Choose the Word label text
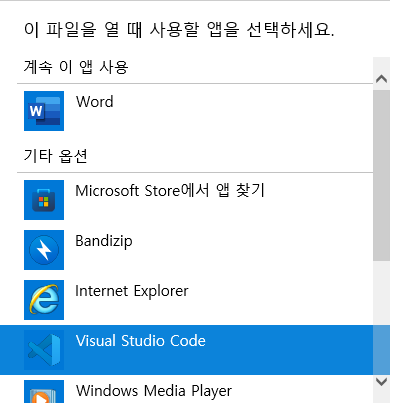 (95, 102)
